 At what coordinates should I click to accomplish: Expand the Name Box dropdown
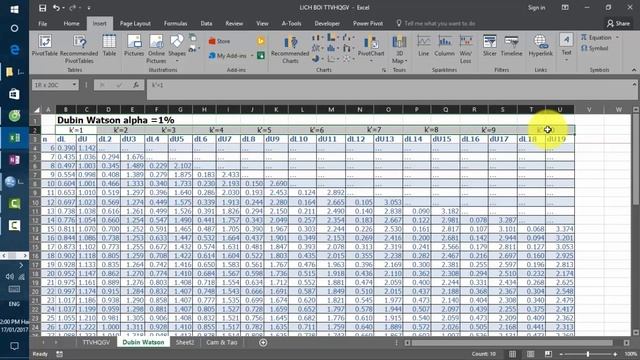(74, 85)
